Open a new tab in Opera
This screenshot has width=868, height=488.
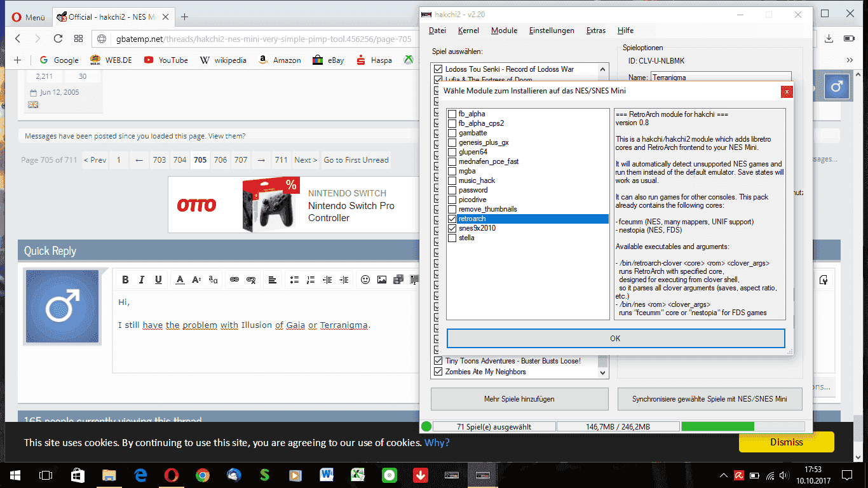coord(184,17)
